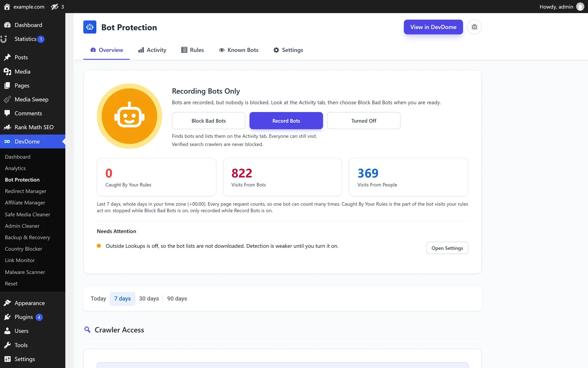Click the Comments speech bubble icon
This screenshot has width=588, height=368.
pyautogui.click(x=7, y=113)
